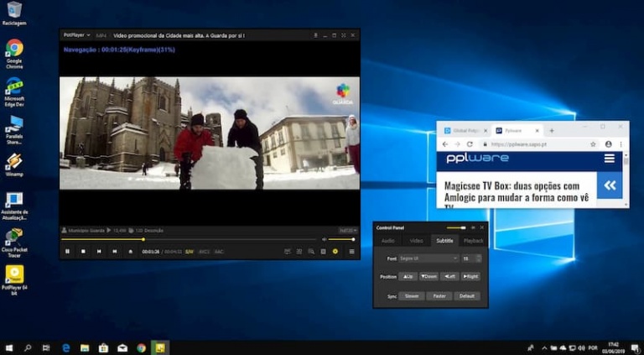The image size is (644, 355).
Task: Toggle the S/W decoder indicator
Action: click(189, 251)
